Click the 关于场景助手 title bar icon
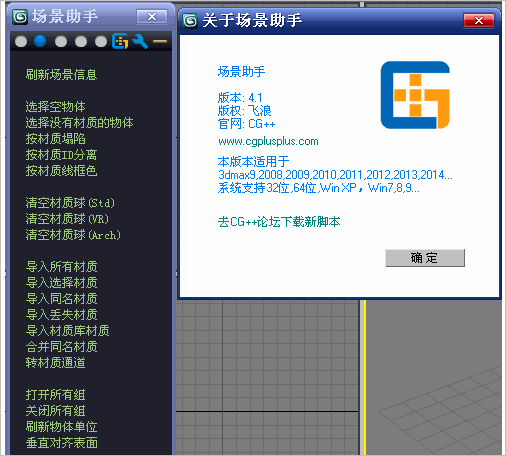The image size is (506, 456). [x=190, y=21]
